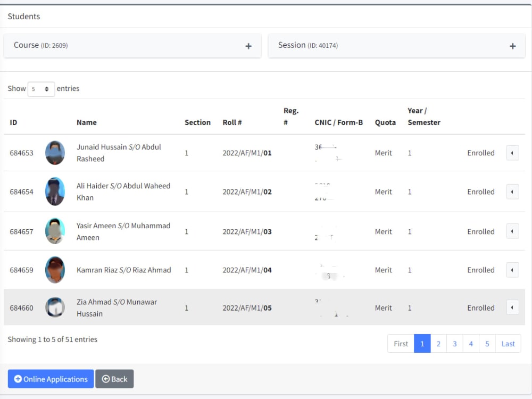Select student ID 684654
532x399 pixels.
tap(21, 192)
